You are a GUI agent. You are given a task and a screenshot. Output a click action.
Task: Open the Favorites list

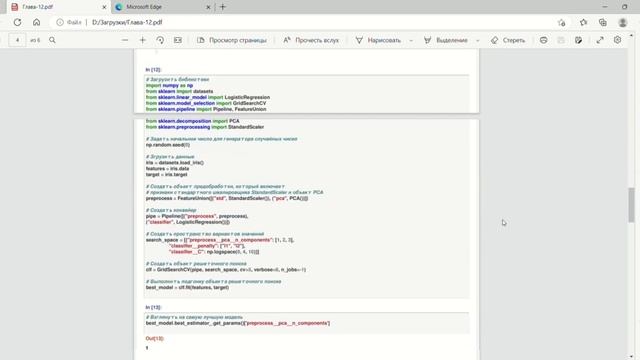point(583,22)
